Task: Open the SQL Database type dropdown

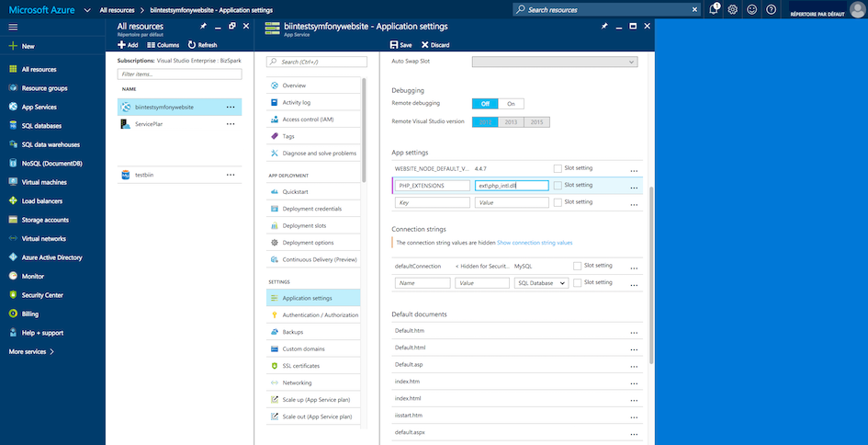Action: [x=541, y=282]
